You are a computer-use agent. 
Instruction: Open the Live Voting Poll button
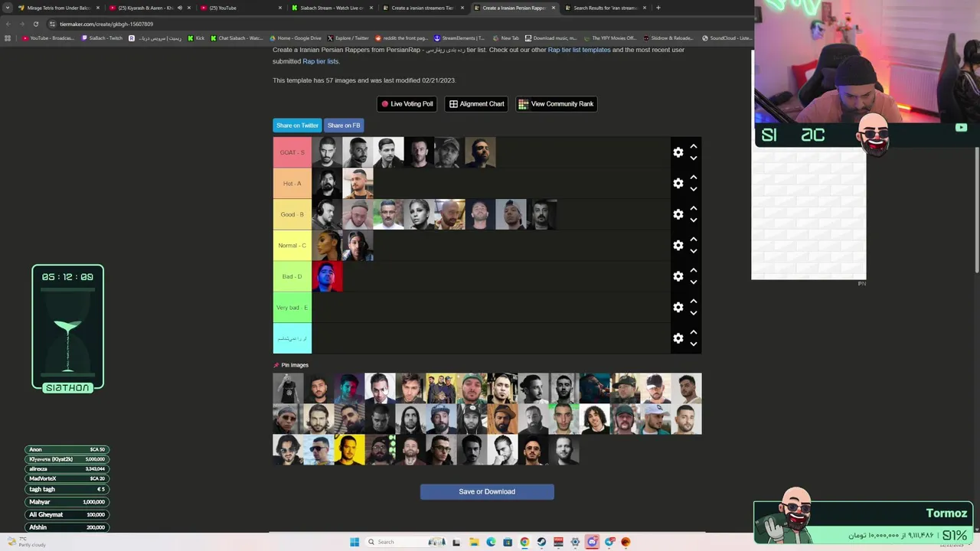click(x=407, y=104)
